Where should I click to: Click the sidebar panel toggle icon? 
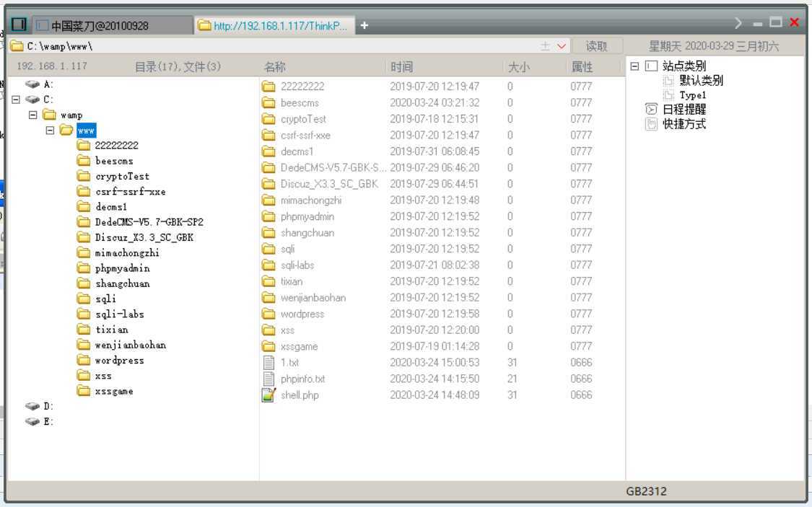pos(19,25)
